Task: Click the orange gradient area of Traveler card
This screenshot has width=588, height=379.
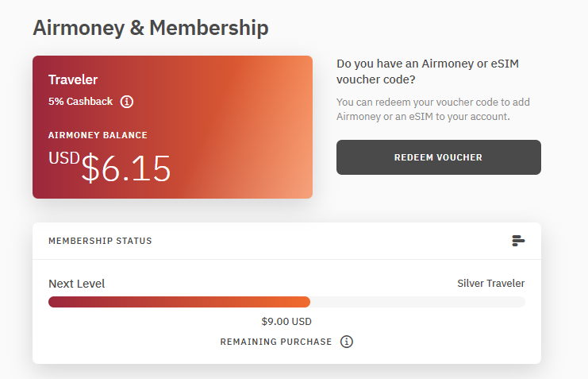Action: coord(270,128)
